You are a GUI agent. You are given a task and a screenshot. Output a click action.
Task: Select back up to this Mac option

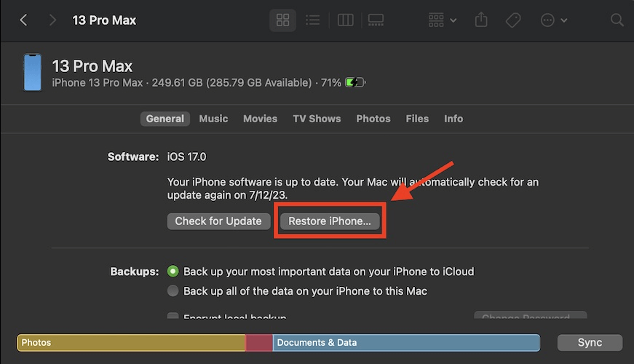(x=173, y=291)
